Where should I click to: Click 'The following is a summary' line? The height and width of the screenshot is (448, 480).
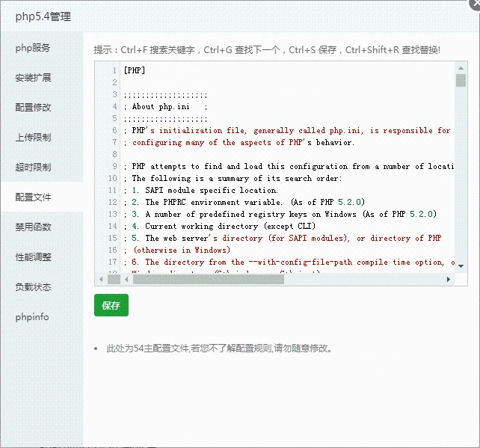point(233,178)
